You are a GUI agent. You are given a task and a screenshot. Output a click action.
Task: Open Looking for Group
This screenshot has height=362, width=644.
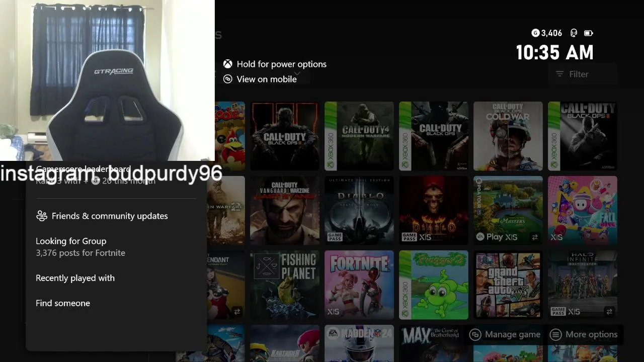pos(71,241)
